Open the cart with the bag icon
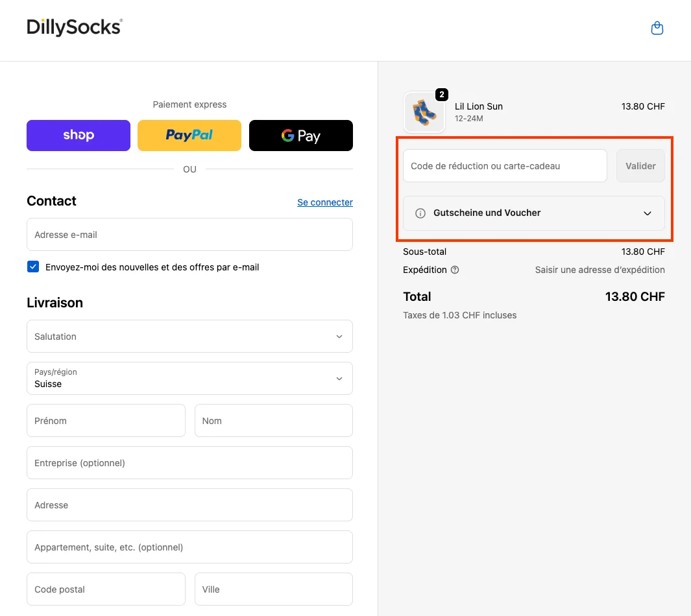 [657, 28]
